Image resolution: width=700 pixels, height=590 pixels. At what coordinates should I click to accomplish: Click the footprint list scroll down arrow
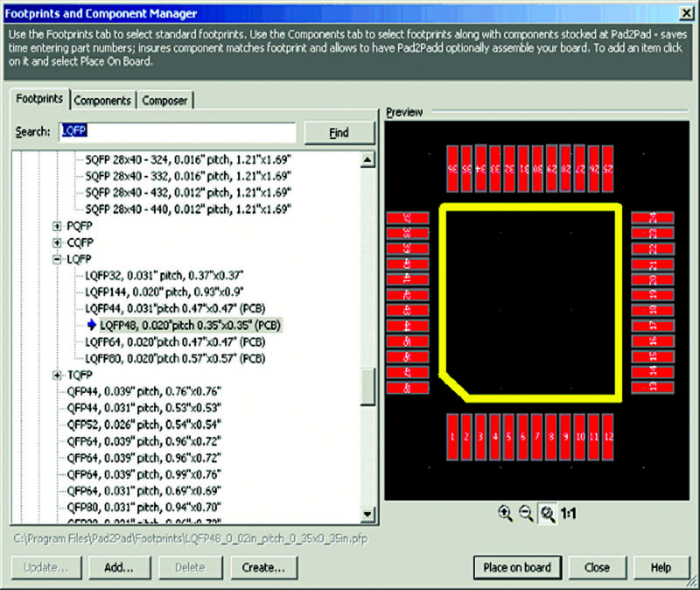click(x=367, y=516)
